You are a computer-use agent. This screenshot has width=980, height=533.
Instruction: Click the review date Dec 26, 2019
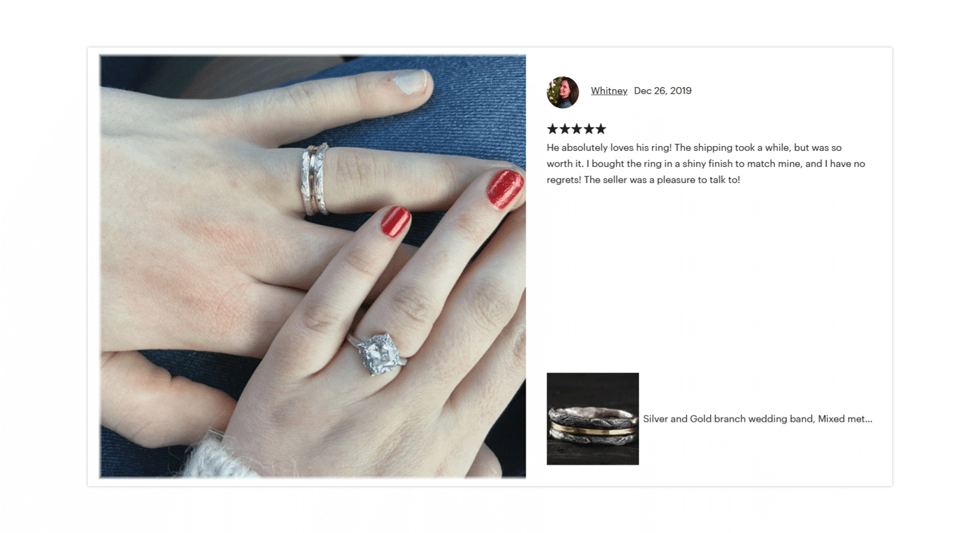click(x=662, y=91)
